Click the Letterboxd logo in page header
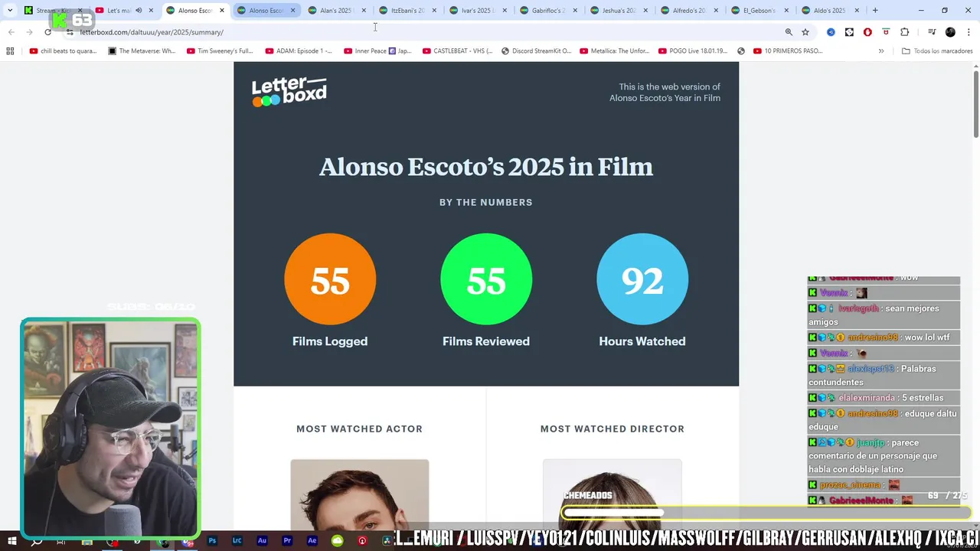 tap(289, 92)
